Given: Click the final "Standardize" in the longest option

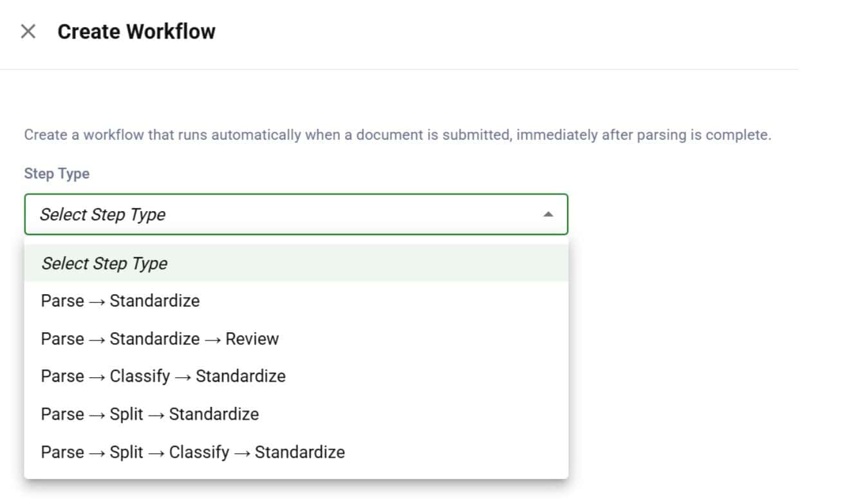Looking at the screenshot, I should pyautogui.click(x=299, y=452).
